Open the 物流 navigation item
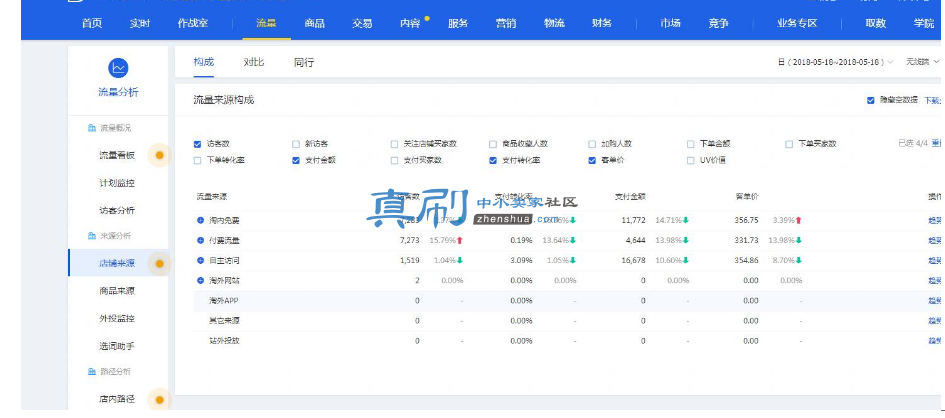Image resolution: width=945 pixels, height=418 pixels. pos(554,23)
